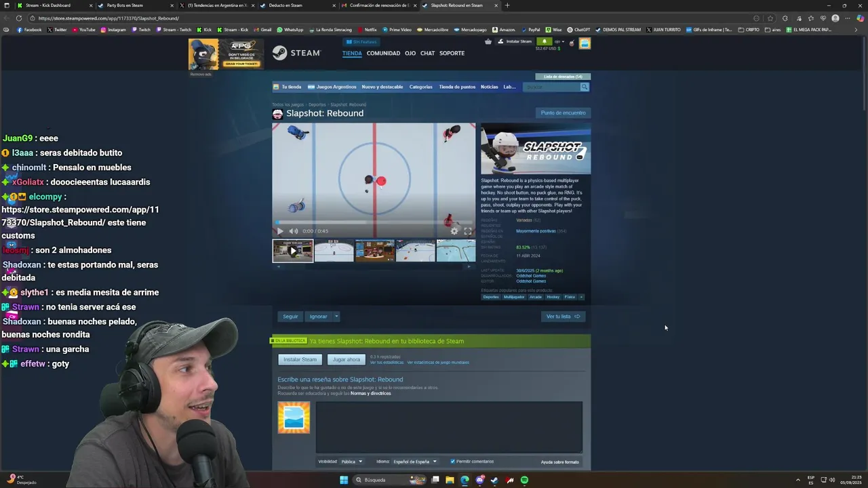Go to the TIENDA tab
Image resolution: width=868 pixels, height=488 pixels.
point(352,53)
